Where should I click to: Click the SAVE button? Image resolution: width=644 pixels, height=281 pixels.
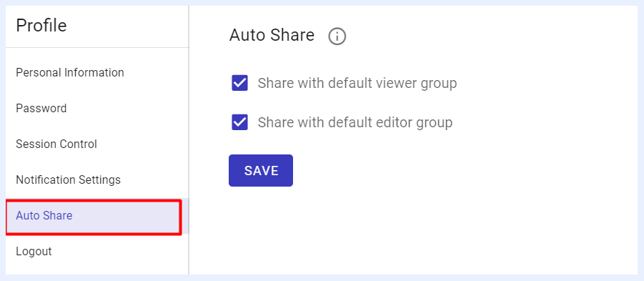click(x=261, y=170)
